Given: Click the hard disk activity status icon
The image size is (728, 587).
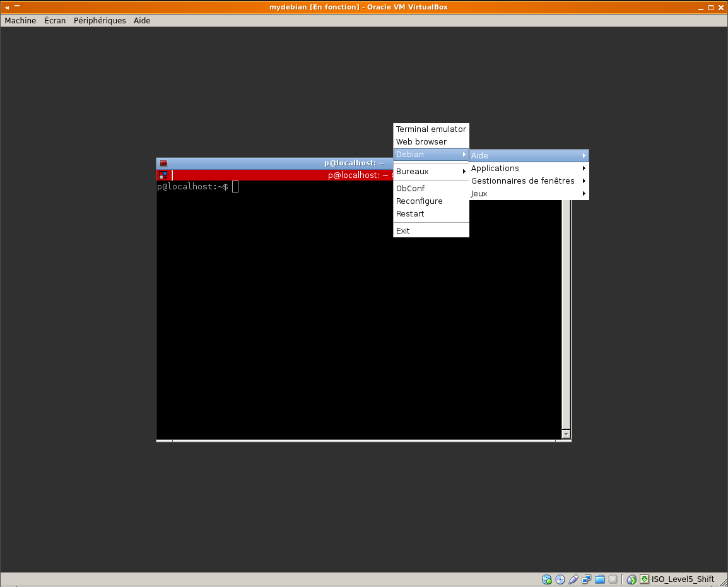Looking at the screenshot, I should (547, 579).
